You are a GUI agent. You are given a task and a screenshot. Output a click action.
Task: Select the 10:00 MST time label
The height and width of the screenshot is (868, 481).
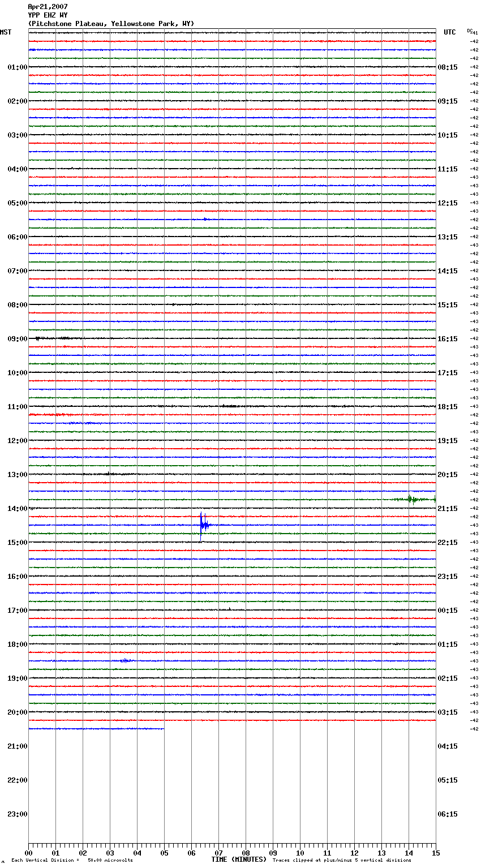(x=18, y=373)
